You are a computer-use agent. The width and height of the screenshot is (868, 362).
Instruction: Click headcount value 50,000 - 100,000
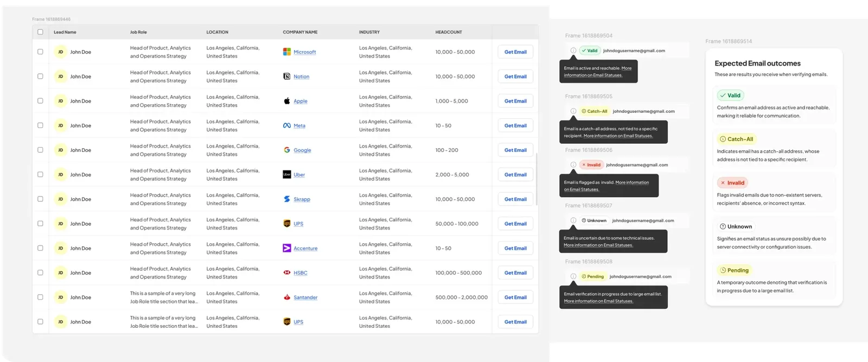coord(457,224)
